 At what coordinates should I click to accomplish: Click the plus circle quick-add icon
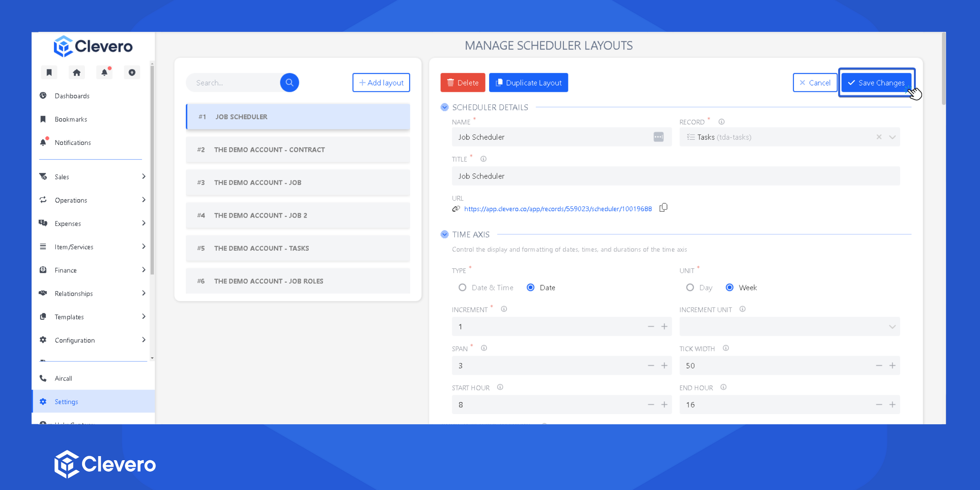click(x=132, y=73)
